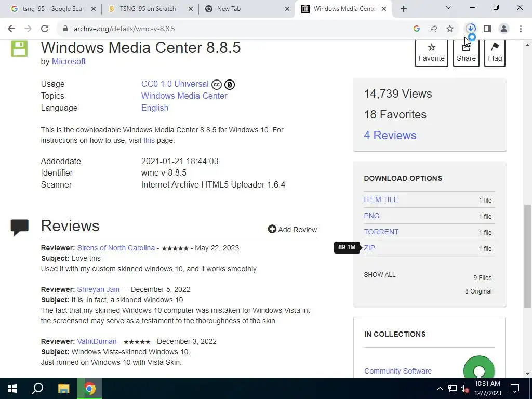532x399 pixels.
Task: Click the share page icon in address bar
Action: (x=433, y=29)
